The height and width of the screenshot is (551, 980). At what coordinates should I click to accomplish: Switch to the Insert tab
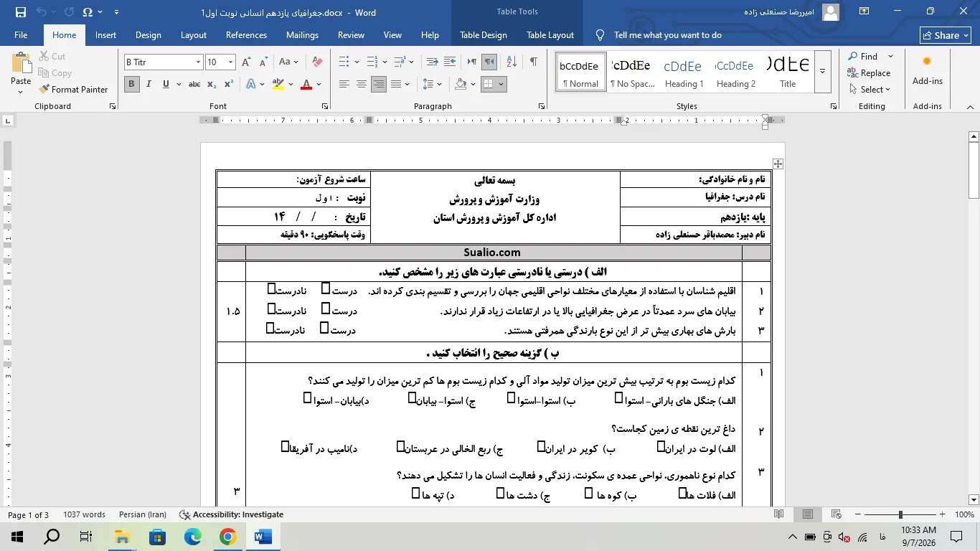pos(105,35)
